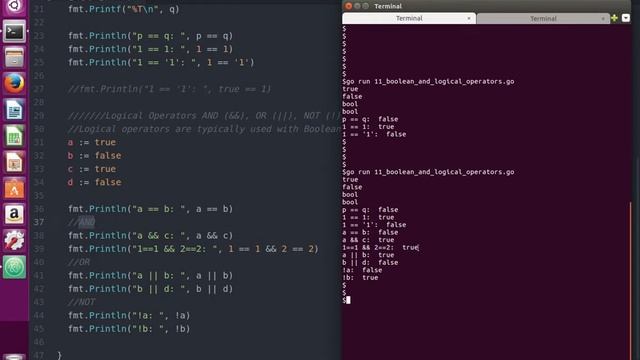640x360 pixels.
Task: Click the second 'go run' command in terminal
Action: pos(428,172)
